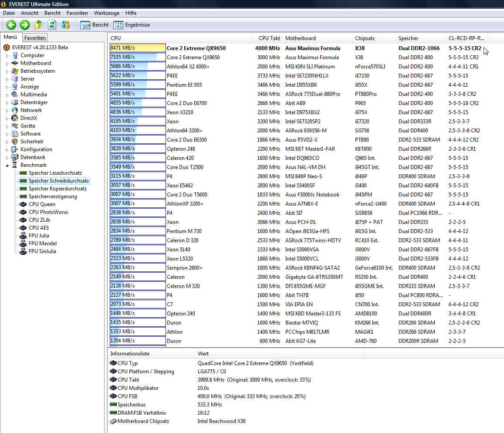Open the Datei menu

click(x=9, y=13)
